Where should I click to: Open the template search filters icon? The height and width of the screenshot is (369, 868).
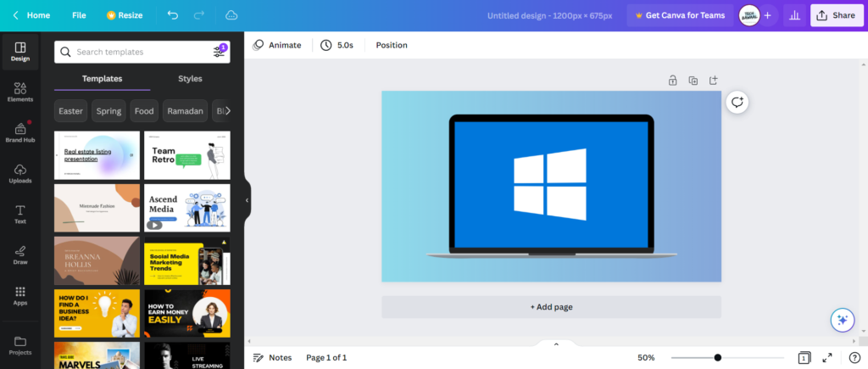(x=220, y=52)
